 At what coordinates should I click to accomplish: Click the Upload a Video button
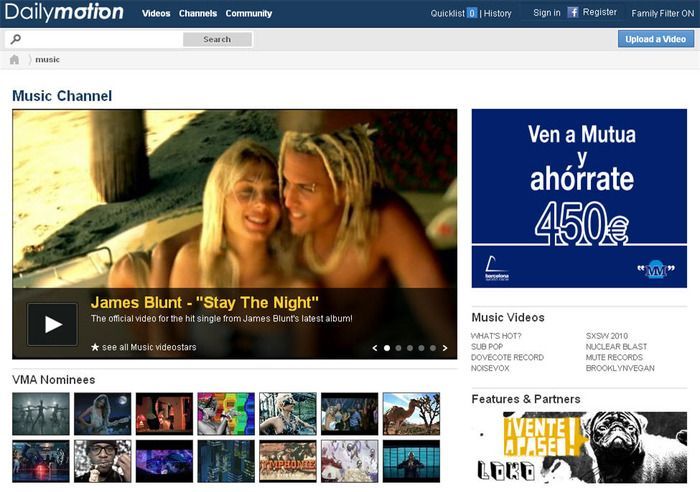point(656,39)
